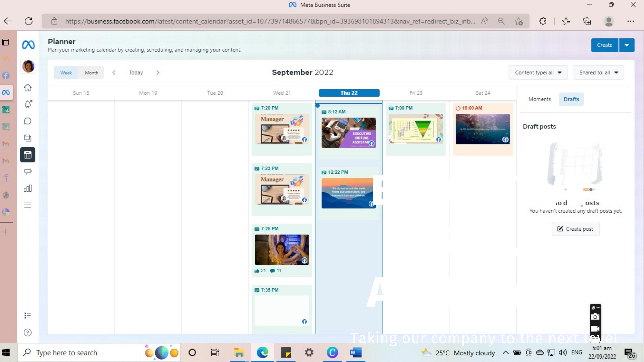This screenshot has height=362, width=644.
Task: Open the Posts and stories icon
Action: (28, 138)
